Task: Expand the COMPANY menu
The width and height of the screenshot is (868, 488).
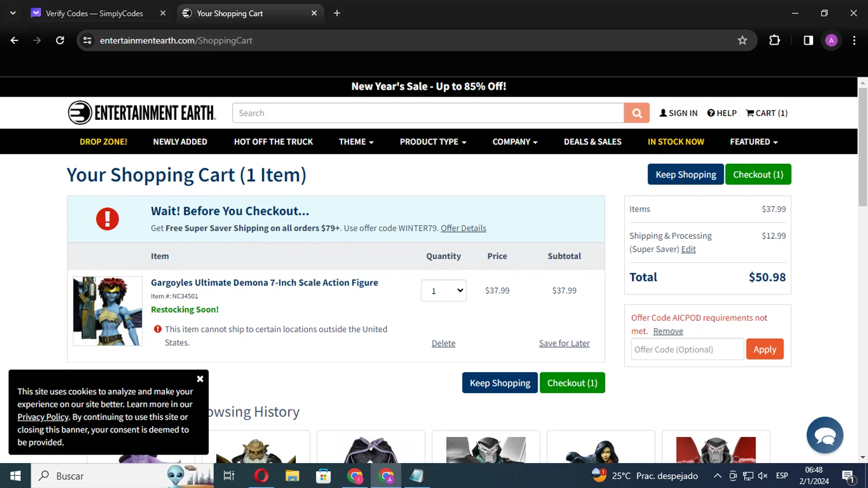Action: pos(515,142)
